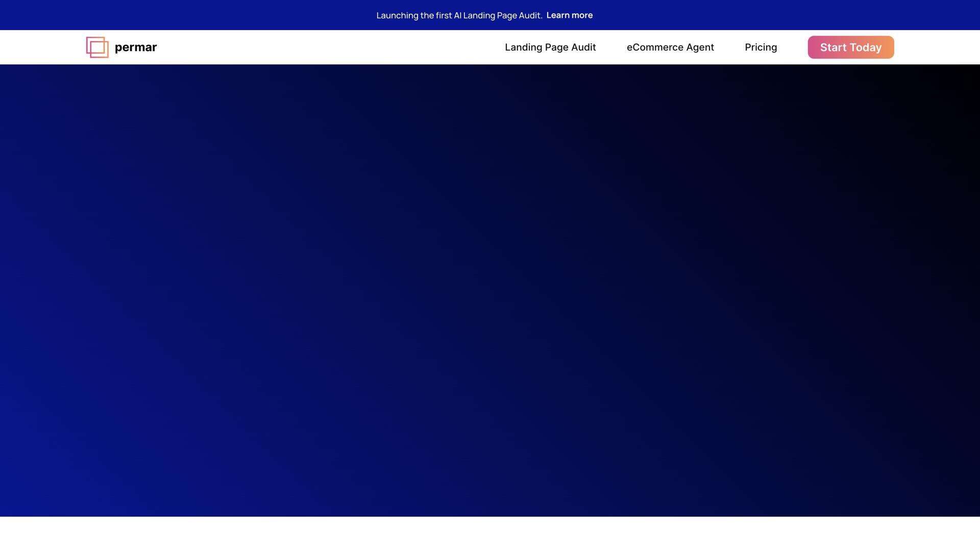
Task: Click the bold Learn more text in the top banner
Action: pyautogui.click(x=569, y=15)
